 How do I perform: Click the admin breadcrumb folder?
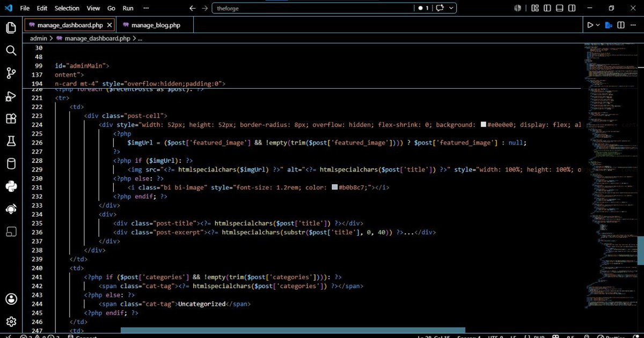coord(39,38)
